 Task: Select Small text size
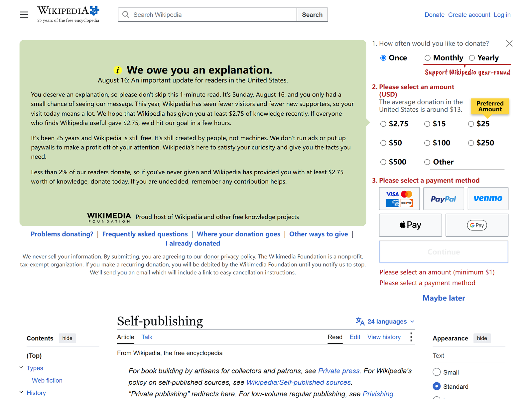click(437, 372)
